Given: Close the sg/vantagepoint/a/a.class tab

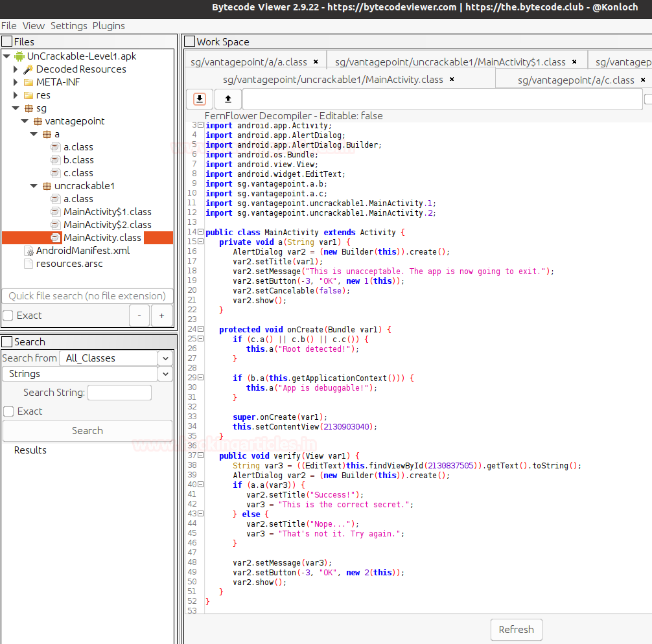Looking at the screenshot, I should 316,62.
